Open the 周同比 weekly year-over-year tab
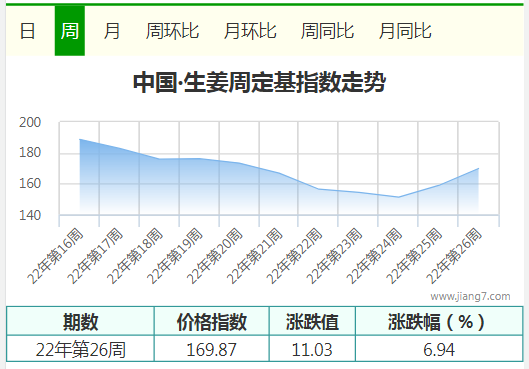The image size is (529, 369). tap(327, 31)
